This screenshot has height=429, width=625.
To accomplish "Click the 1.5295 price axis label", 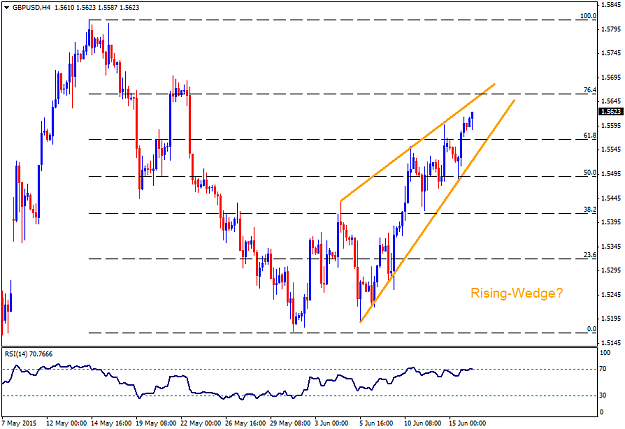I will tap(612, 271).
